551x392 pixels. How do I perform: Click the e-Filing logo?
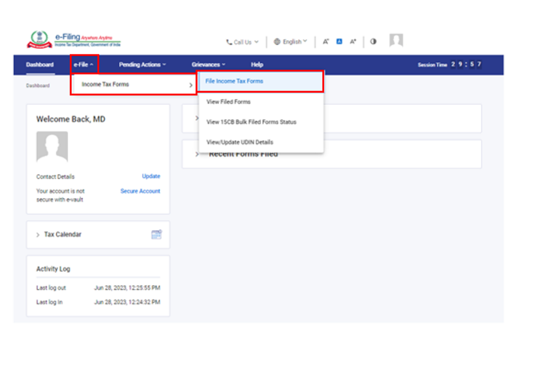coord(75,38)
